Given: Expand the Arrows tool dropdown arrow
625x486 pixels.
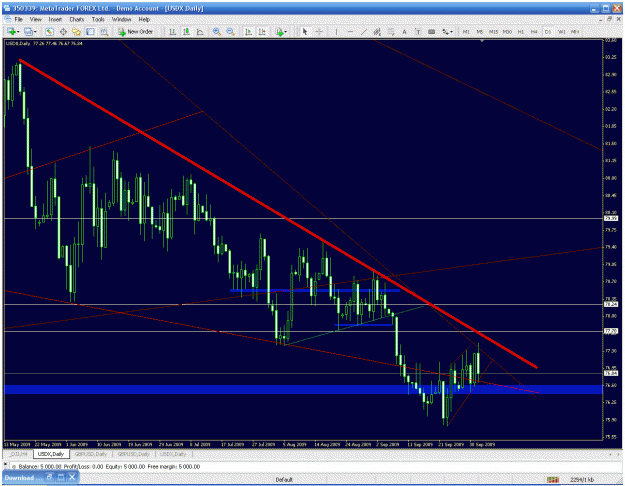Looking at the screenshot, I should [x=451, y=32].
